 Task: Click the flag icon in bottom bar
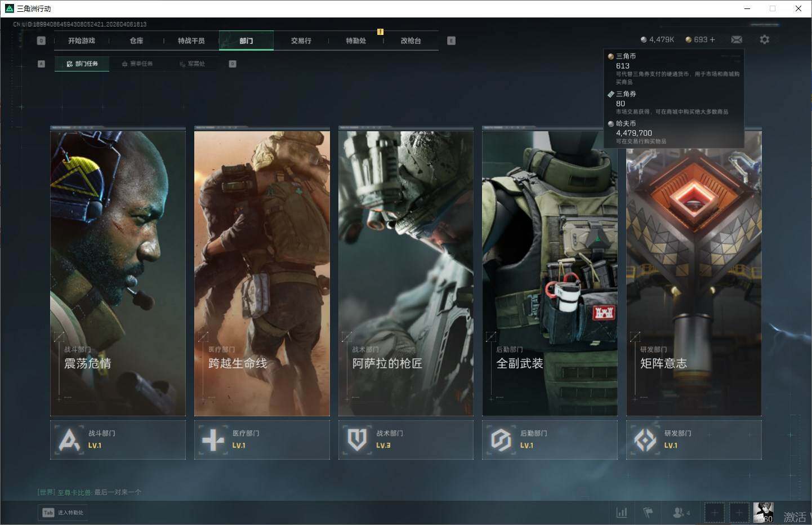pyautogui.click(x=648, y=513)
